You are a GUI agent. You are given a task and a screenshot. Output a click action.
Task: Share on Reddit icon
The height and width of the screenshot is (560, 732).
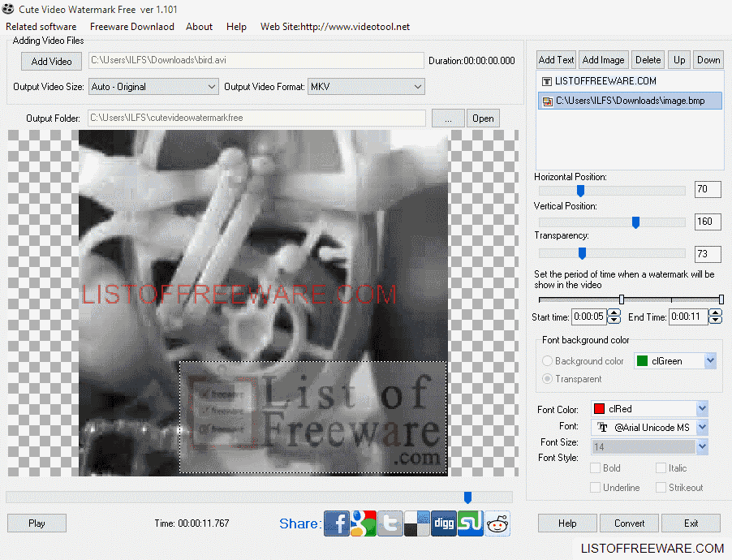pyautogui.click(x=497, y=523)
